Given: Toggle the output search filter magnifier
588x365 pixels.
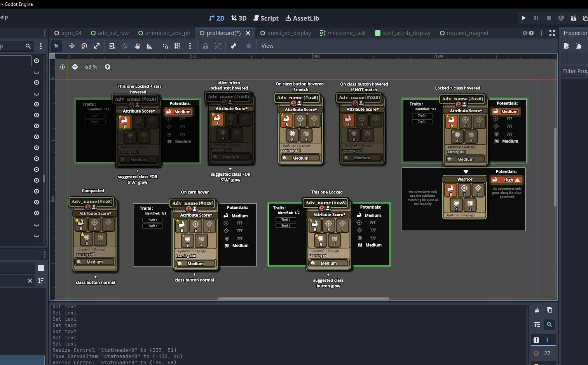Looking at the screenshot, I should coord(550,324).
